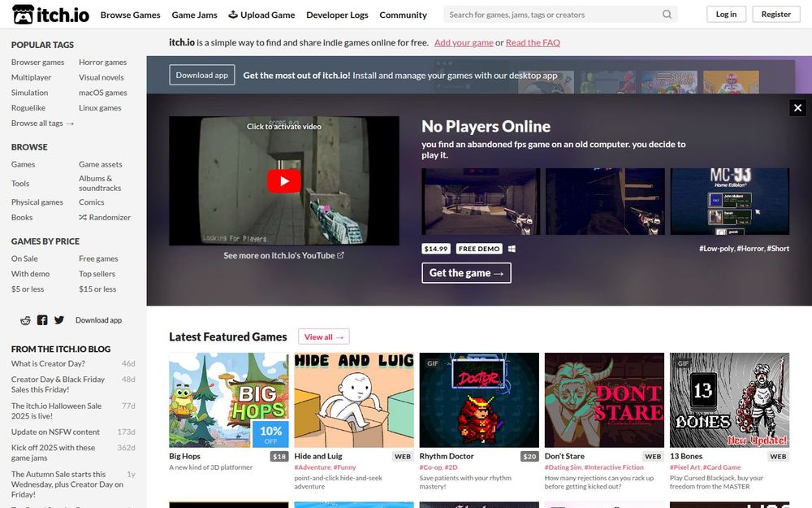Filter games $15 or less

[x=97, y=289]
